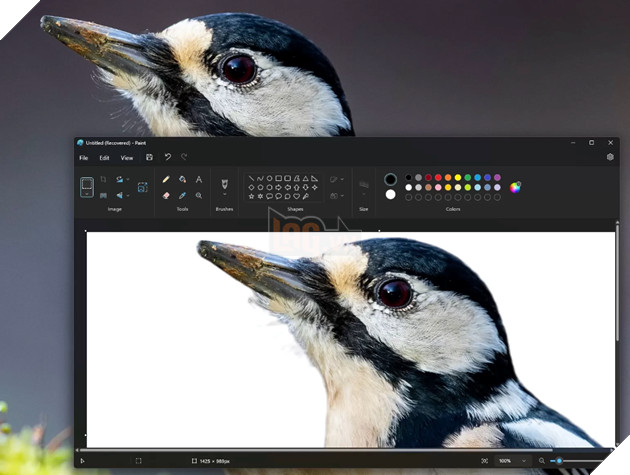Expand the Rotate options dropdown
This screenshot has width=630, height=475.
128,179
